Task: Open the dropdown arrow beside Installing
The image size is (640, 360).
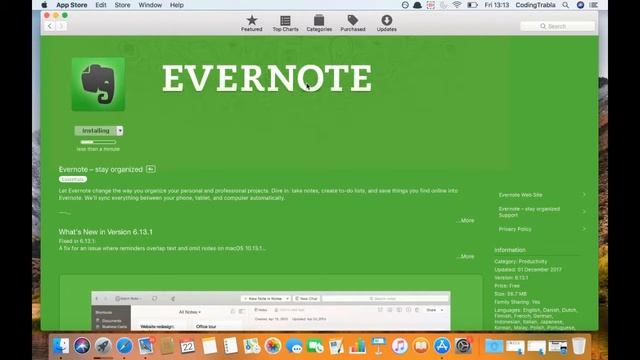Action: click(x=120, y=131)
